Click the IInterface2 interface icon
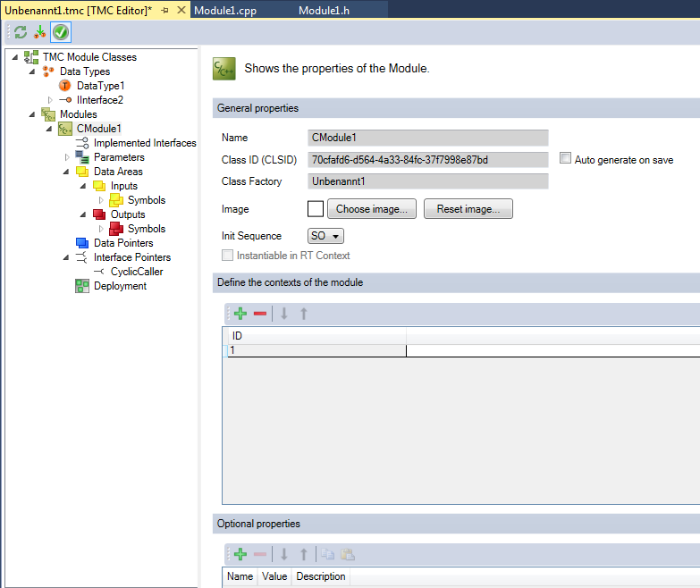 click(x=65, y=100)
